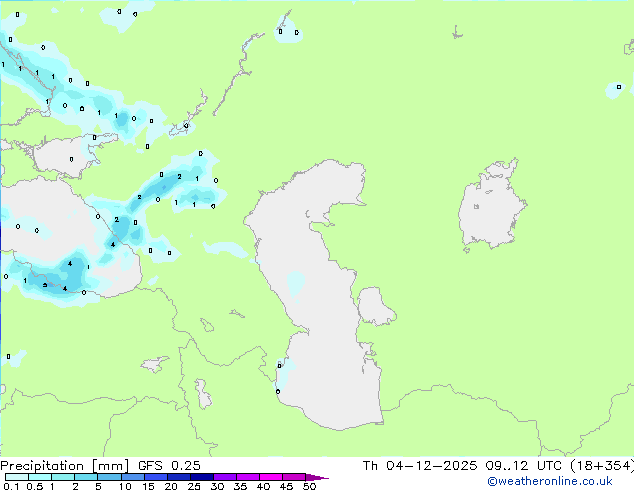Click the Sea of Azov on the map

tap(67, 158)
